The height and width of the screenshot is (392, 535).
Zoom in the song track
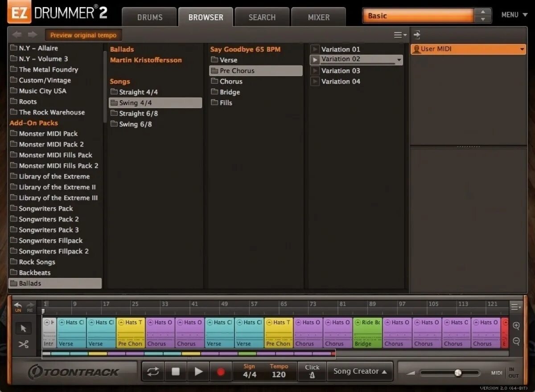[x=516, y=326]
